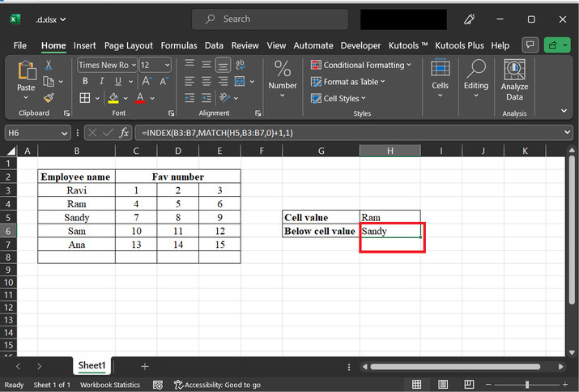The height and width of the screenshot is (392, 579).
Task: Expand the formula bar chevron
Action: [568, 132]
